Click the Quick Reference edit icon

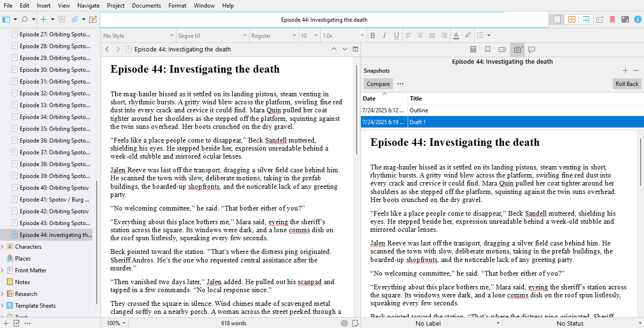[x=93, y=19]
